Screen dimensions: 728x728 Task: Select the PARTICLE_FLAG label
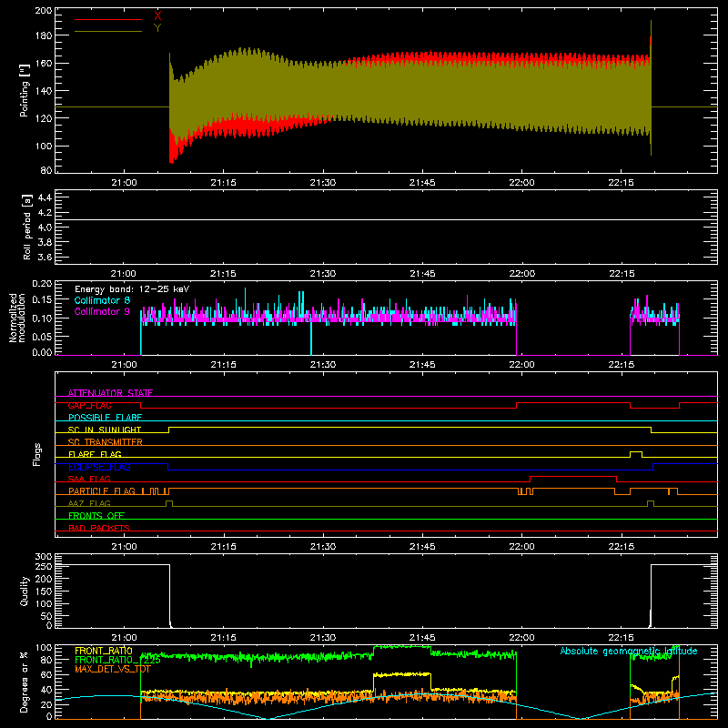click(x=102, y=490)
